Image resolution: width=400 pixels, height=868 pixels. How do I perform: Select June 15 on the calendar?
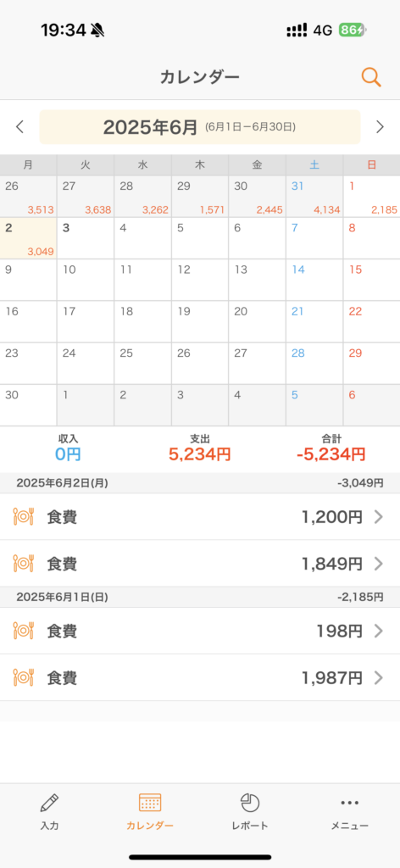(372, 280)
